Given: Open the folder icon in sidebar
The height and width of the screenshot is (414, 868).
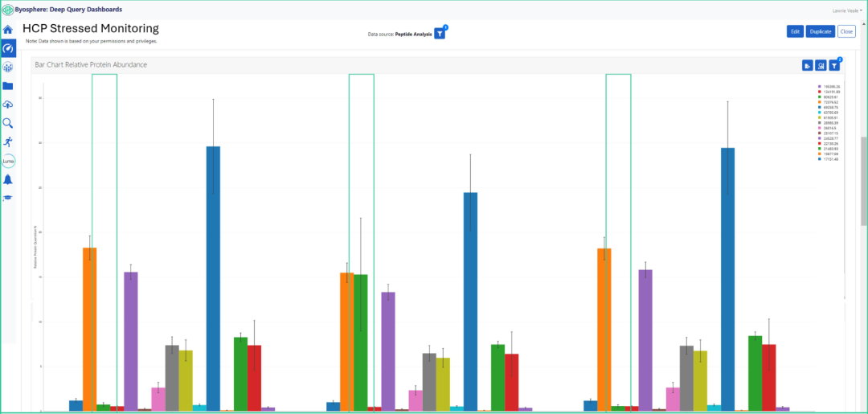Looking at the screenshot, I should [8, 86].
